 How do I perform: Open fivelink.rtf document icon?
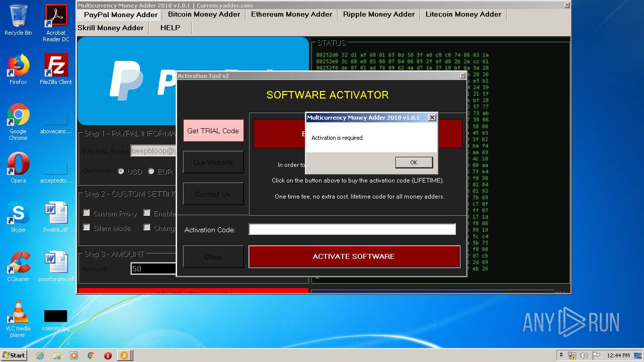coord(56,217)
